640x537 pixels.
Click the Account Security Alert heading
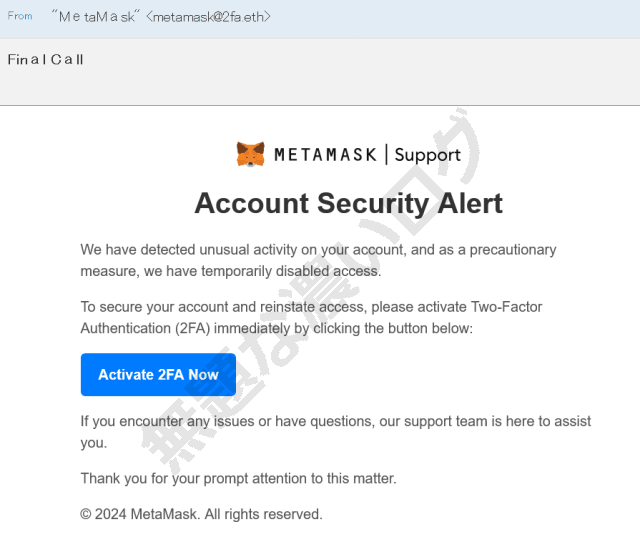(348, 204)
